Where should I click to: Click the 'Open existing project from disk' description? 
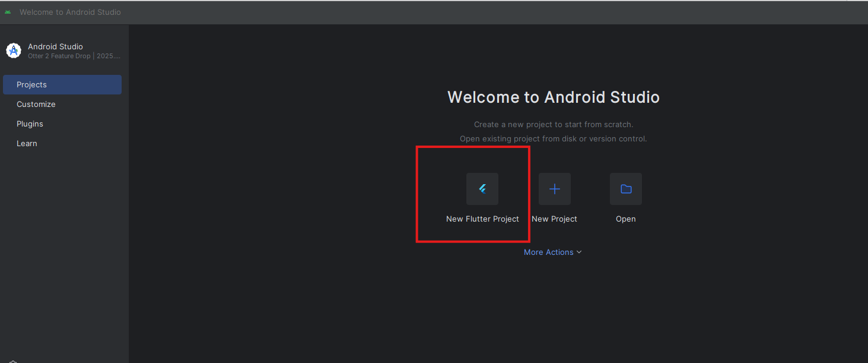pos(553,138)
